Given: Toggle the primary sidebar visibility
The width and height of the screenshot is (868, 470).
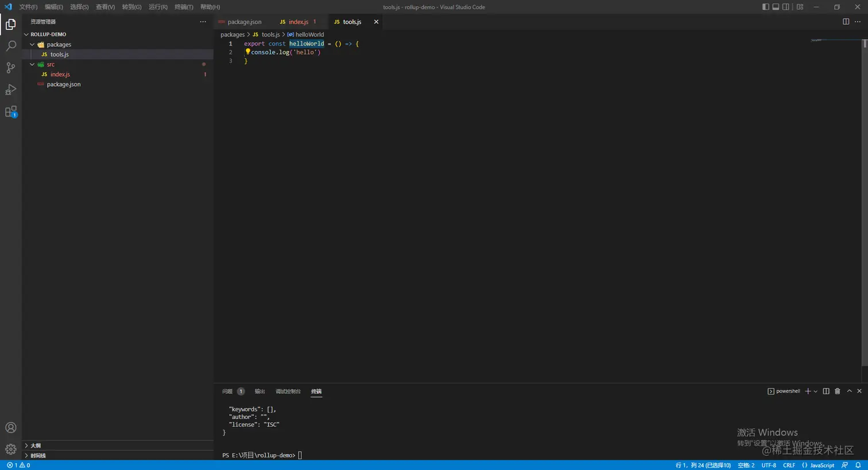Looking at the screenshot, I should click(766, 7).
